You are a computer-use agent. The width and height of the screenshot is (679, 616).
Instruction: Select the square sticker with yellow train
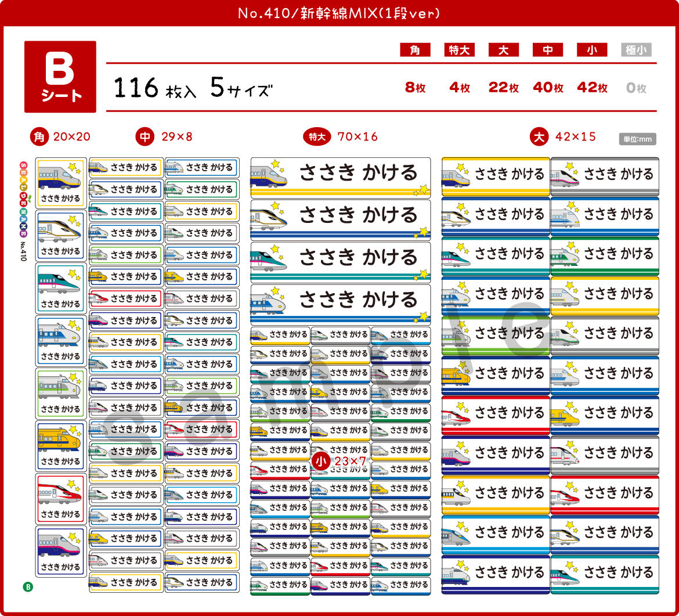(60, 446)
